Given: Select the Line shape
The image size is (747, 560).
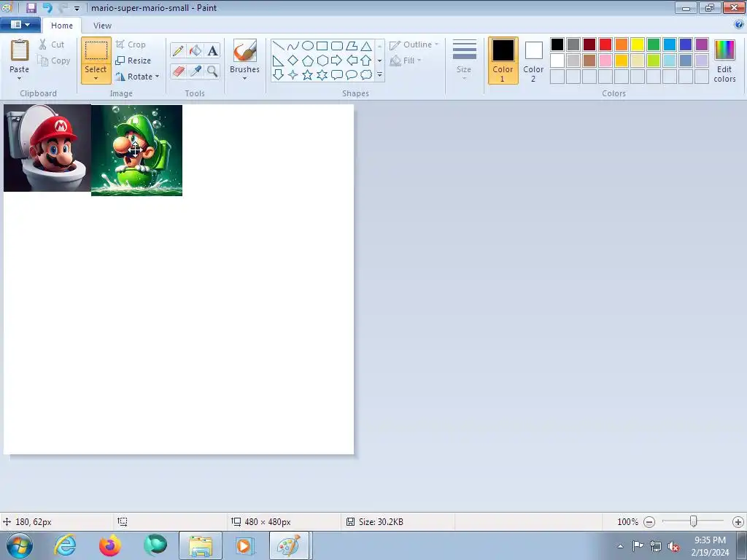Looking at the screenshot, I should 278,46.
